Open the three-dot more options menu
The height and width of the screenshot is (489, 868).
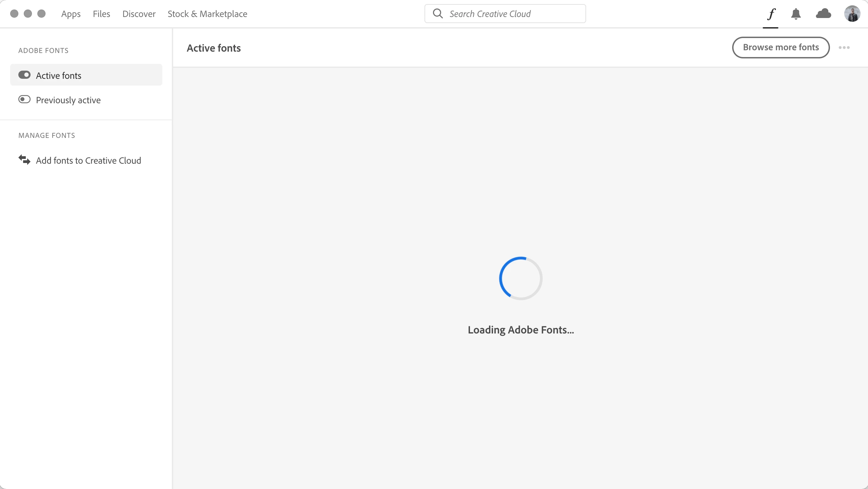pos(844,48)
